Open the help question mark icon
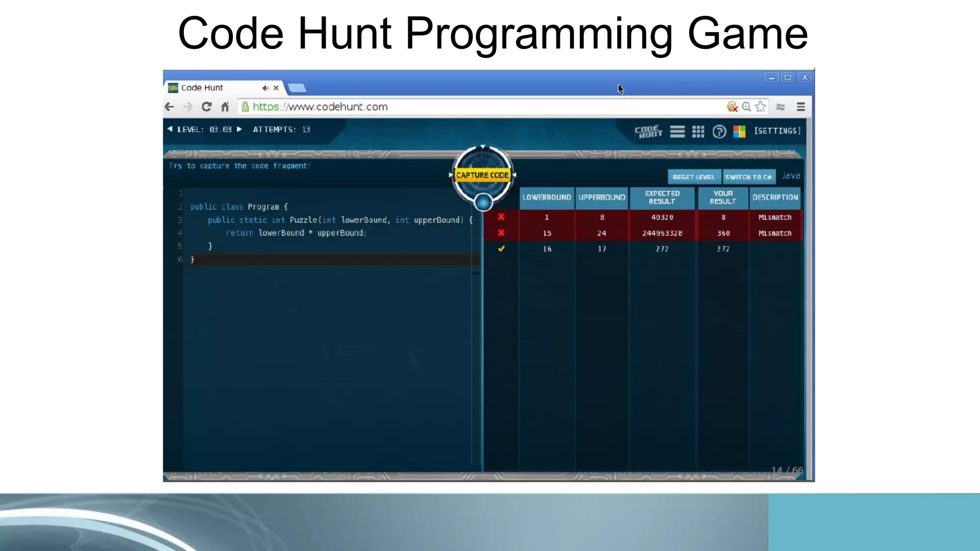The width and height of the screenshot is (980, 551). point(719,132)
